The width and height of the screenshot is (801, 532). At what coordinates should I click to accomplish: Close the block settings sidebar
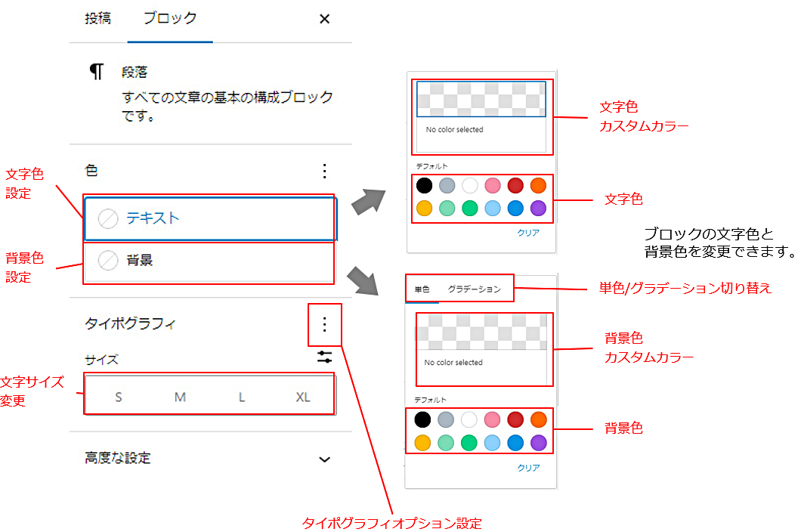pyautogui.click(x=324, y=19)
